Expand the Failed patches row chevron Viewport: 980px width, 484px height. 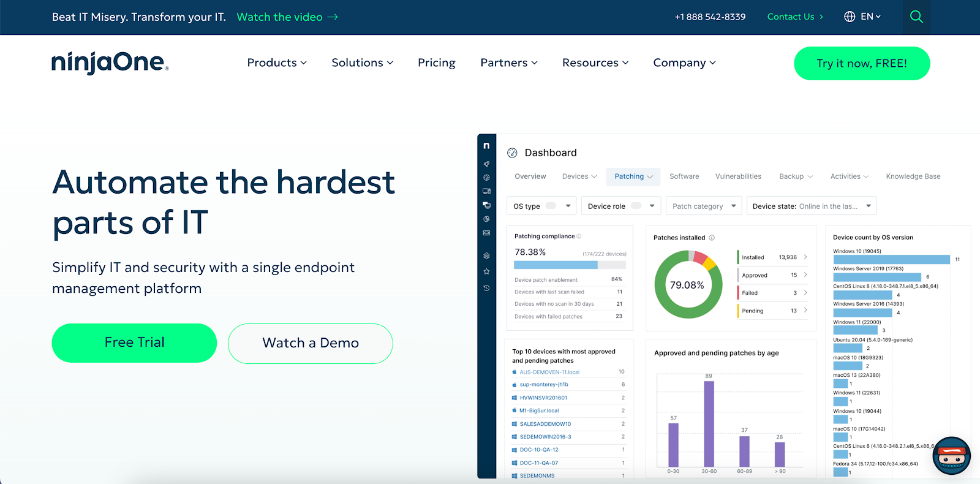(x=805, y=293)
